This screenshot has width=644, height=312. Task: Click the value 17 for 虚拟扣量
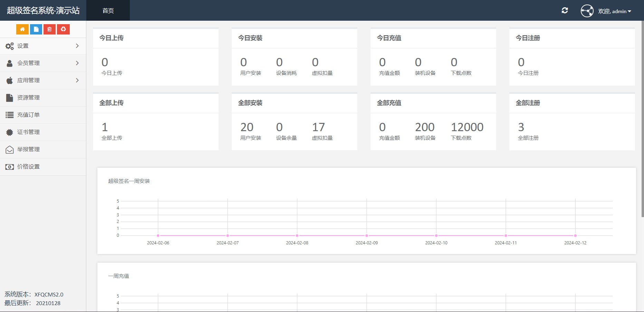(318, 127)
